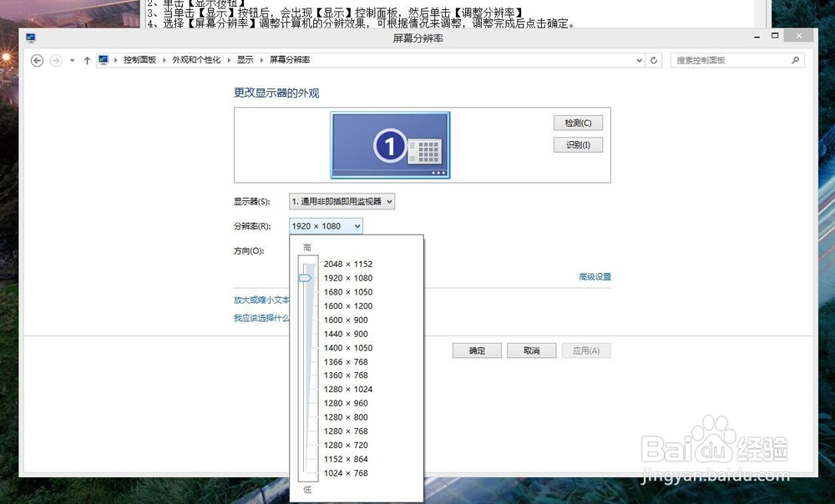Click 应用(A) button
Viewport: 835px width, 504px height.
586,350
